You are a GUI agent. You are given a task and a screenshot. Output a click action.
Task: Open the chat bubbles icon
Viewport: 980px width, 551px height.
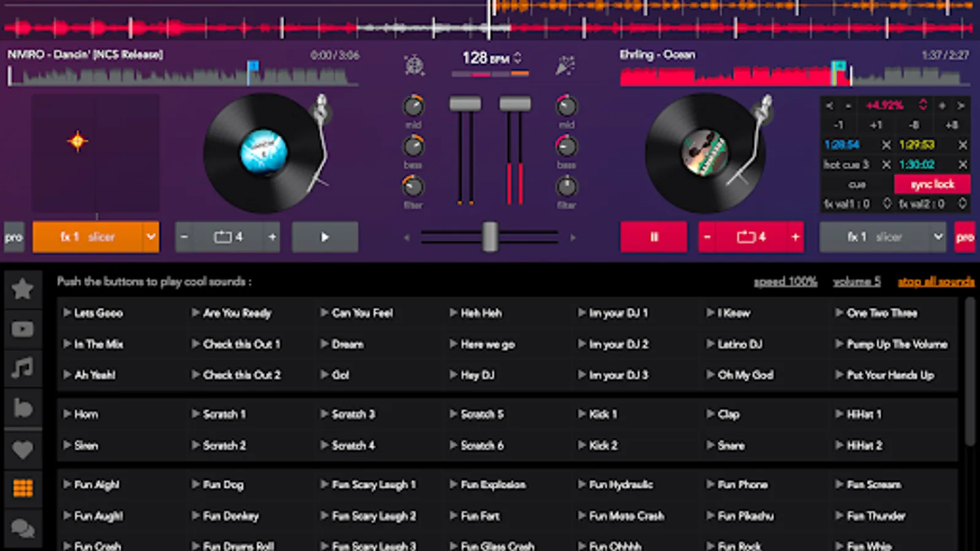23,528
